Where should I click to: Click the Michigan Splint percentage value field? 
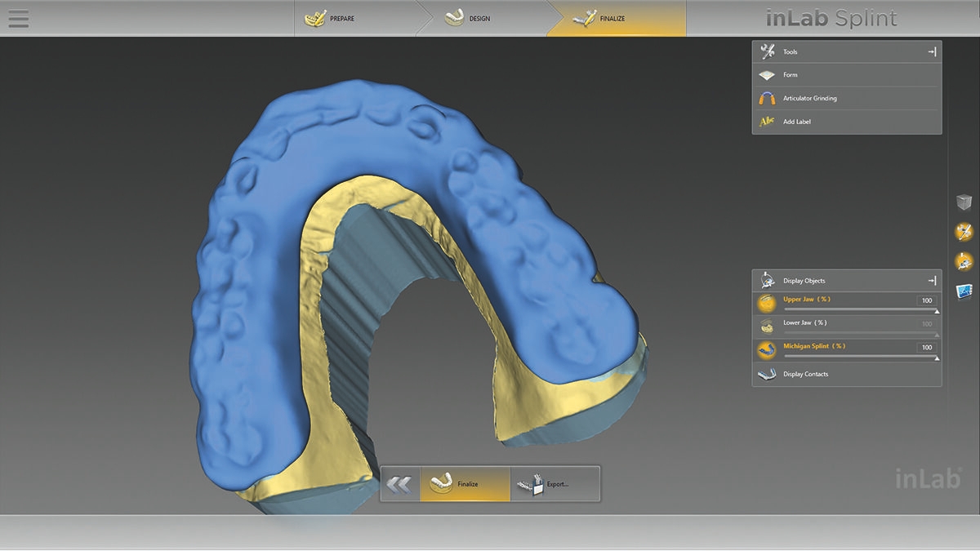point(926,347)
